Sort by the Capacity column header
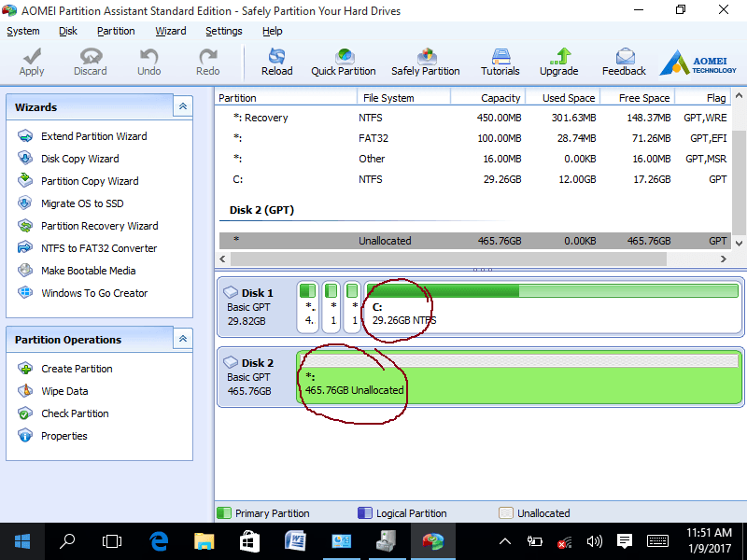The width and height of the screenshot is (747, 560). tap(500, 98)
